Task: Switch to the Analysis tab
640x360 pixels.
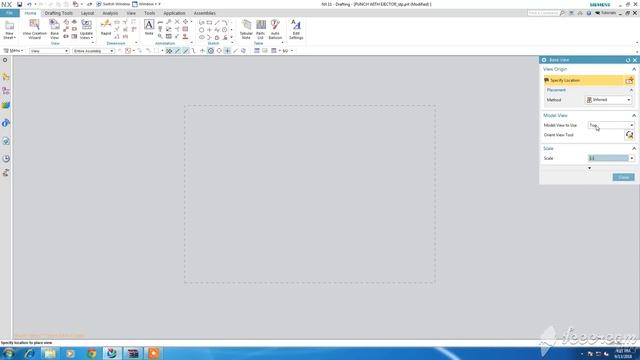Action: pyautogui.click(x=110, y=13)
